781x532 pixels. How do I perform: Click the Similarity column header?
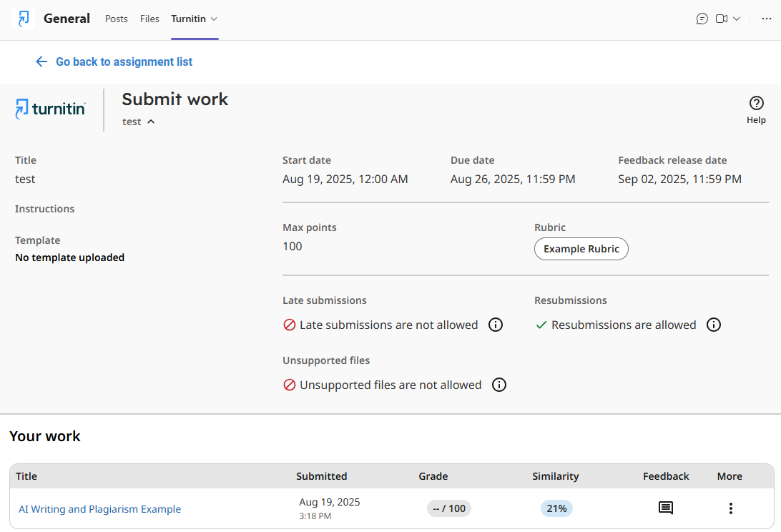pyautogui.click(x=556, y=476)
